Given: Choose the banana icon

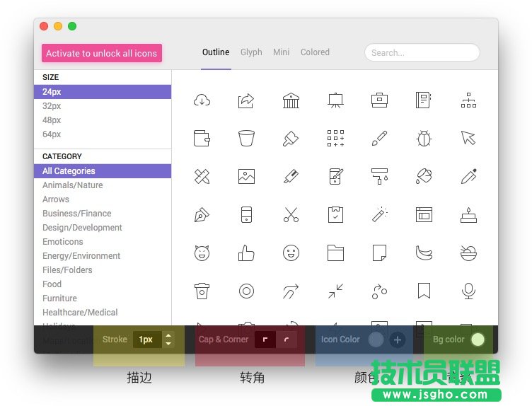Looking at the screenshot, I should pos(424,253).
